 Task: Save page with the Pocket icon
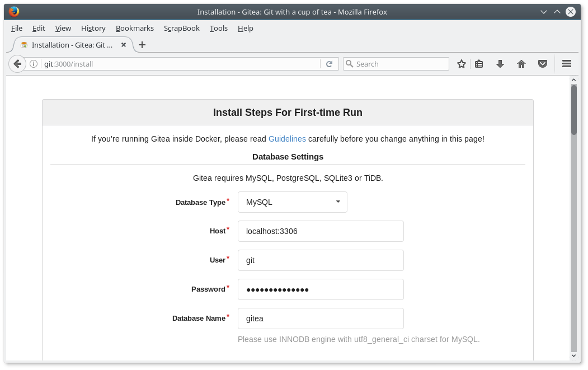coord(543,64)
